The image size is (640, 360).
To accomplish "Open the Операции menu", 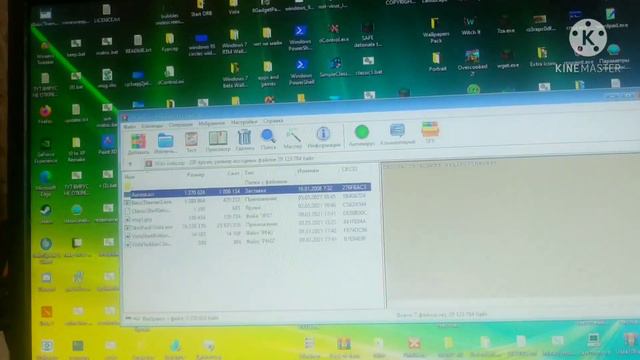I will [180, 124].
